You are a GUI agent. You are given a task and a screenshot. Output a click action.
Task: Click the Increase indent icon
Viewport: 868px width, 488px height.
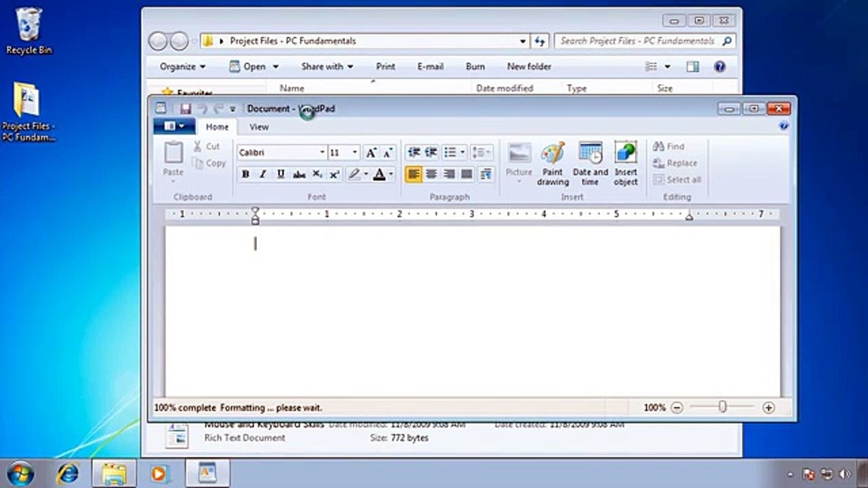tap(431, 152)
